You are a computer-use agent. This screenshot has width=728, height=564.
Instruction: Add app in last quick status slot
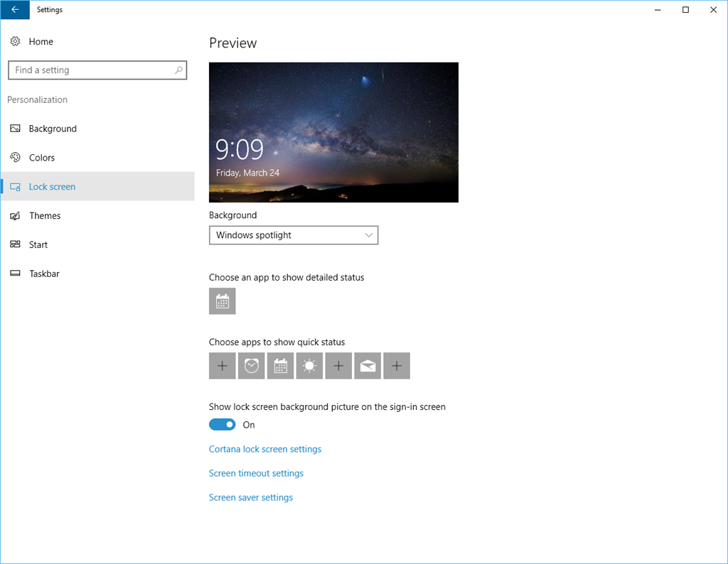397,366
